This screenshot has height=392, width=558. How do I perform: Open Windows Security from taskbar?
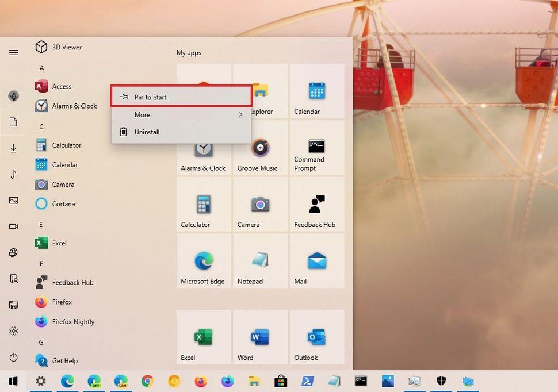[x=441, y=381]
